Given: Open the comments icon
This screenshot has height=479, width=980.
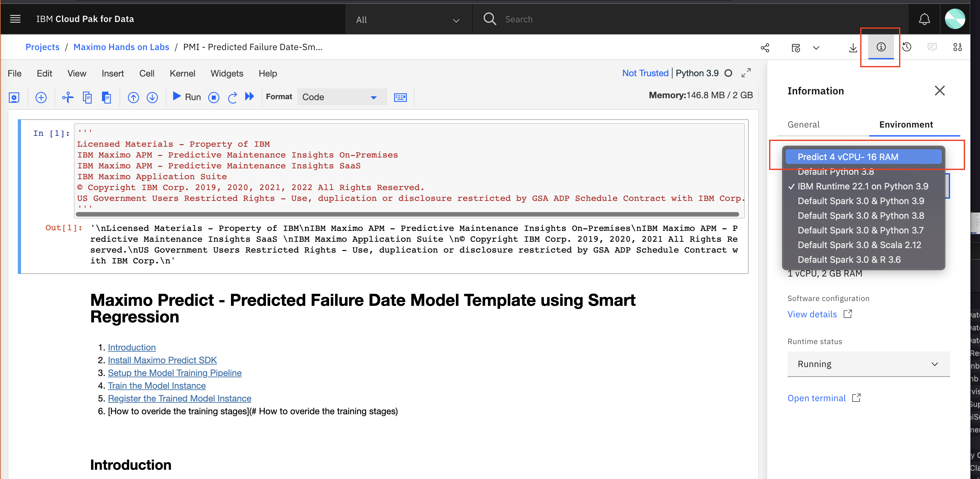Looking at the screenshot, I should click(932, 47).
